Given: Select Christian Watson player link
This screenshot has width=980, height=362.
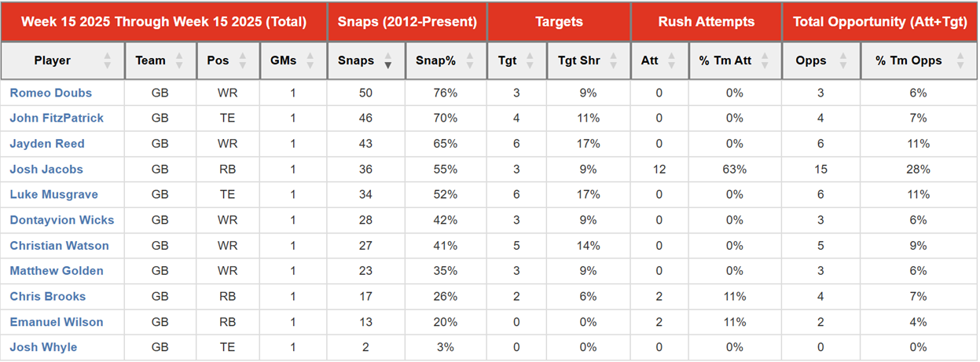Looking at the screenshot, I should 59,246.
